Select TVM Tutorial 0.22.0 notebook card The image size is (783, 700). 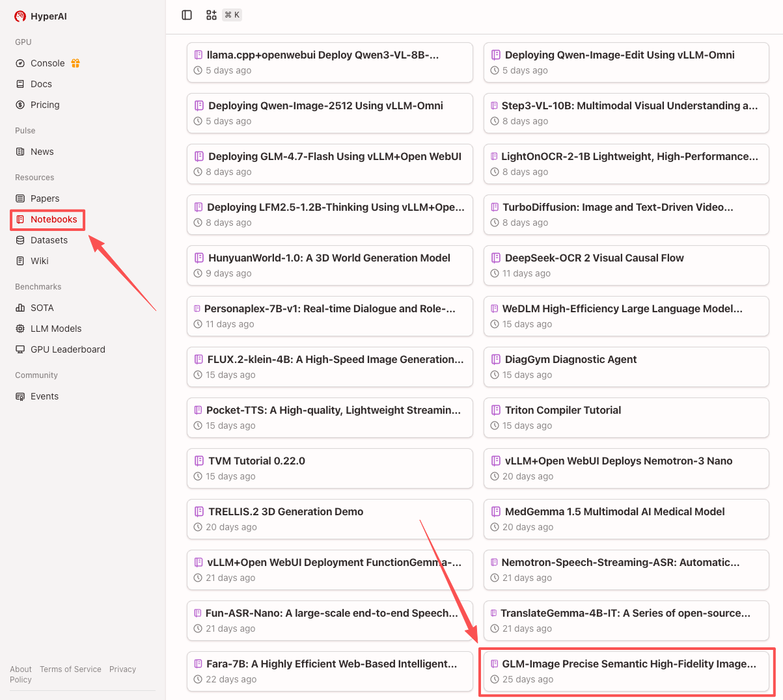[329, 468]
